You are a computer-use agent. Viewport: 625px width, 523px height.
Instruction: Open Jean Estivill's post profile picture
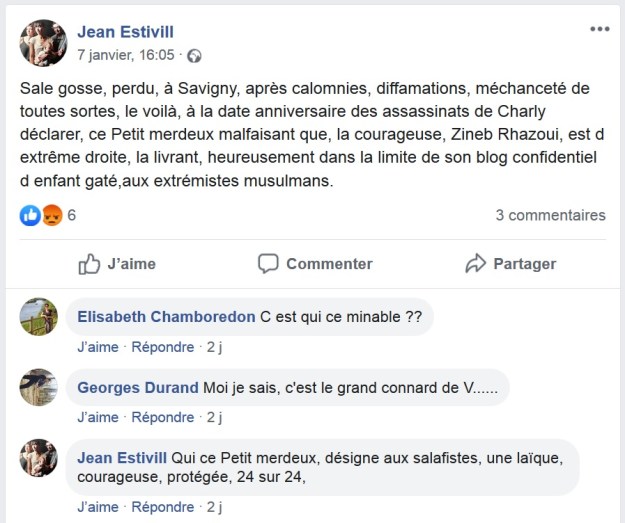coord(43,42)
